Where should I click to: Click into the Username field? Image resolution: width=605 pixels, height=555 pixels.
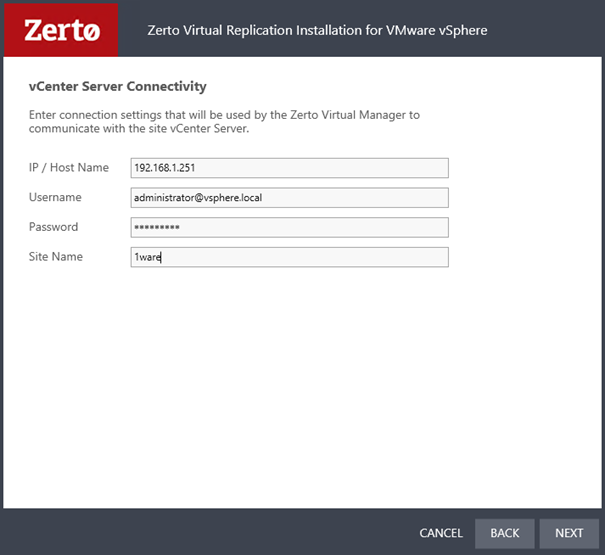point(289,198)
